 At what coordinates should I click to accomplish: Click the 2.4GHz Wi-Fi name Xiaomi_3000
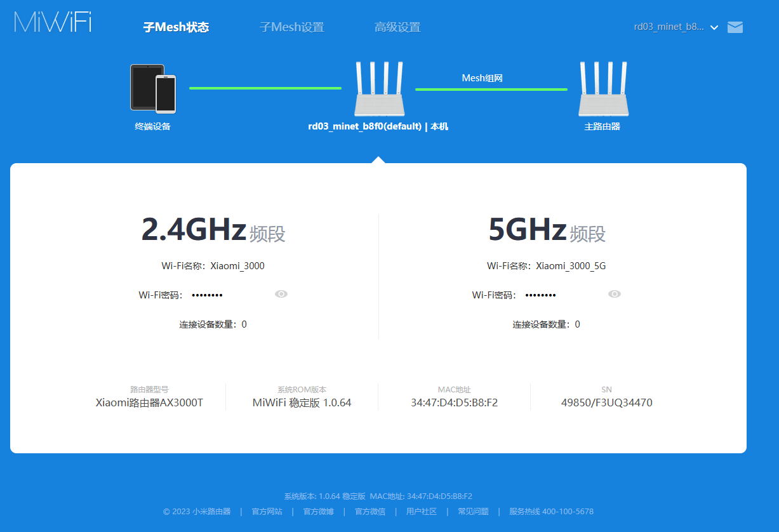pos(237,266)
